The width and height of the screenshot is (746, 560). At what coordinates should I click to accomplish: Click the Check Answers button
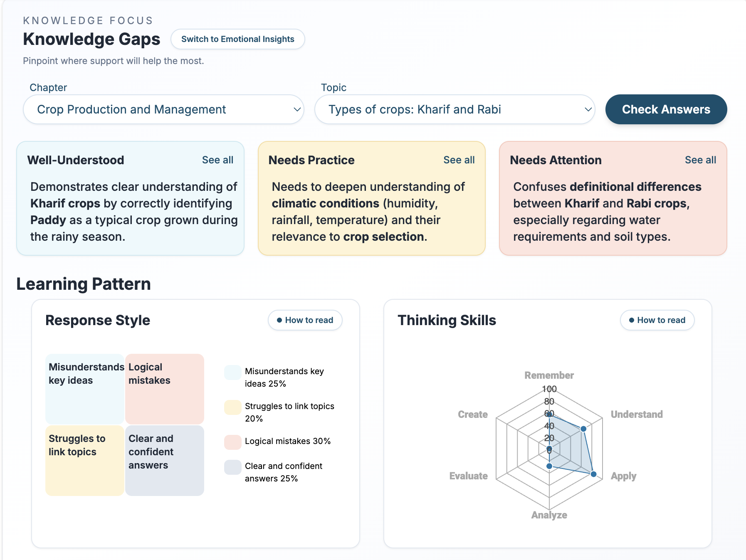[666, 109]
